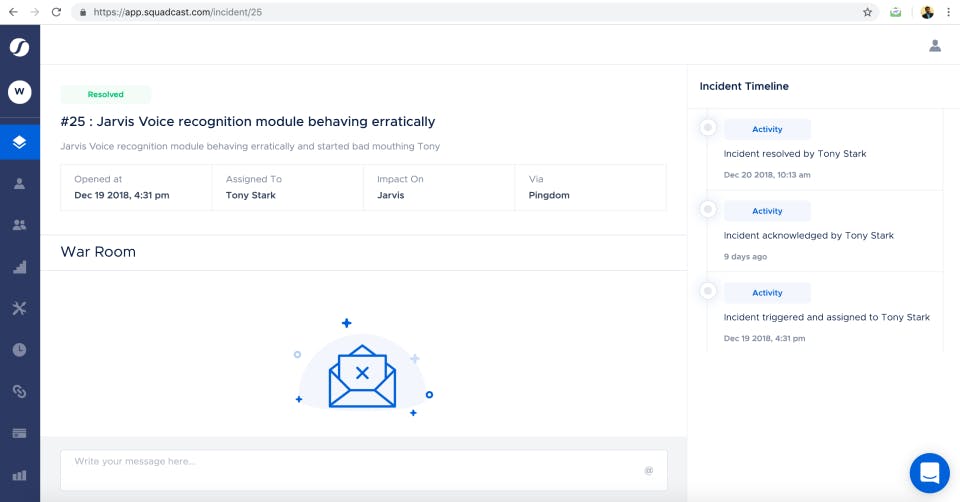The image size is (960, 502).
Task: Open the incidents layers icon in sidebar
Action: click(x=20, y=142)
